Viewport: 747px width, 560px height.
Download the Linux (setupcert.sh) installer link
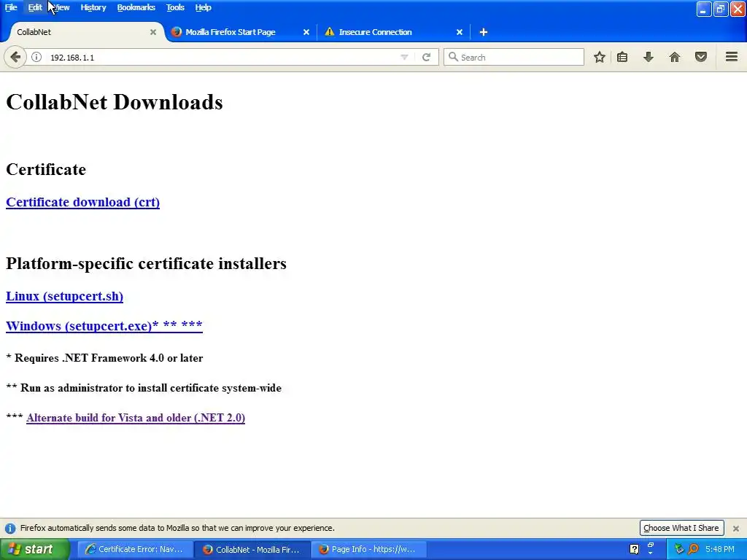click(64, 296)
